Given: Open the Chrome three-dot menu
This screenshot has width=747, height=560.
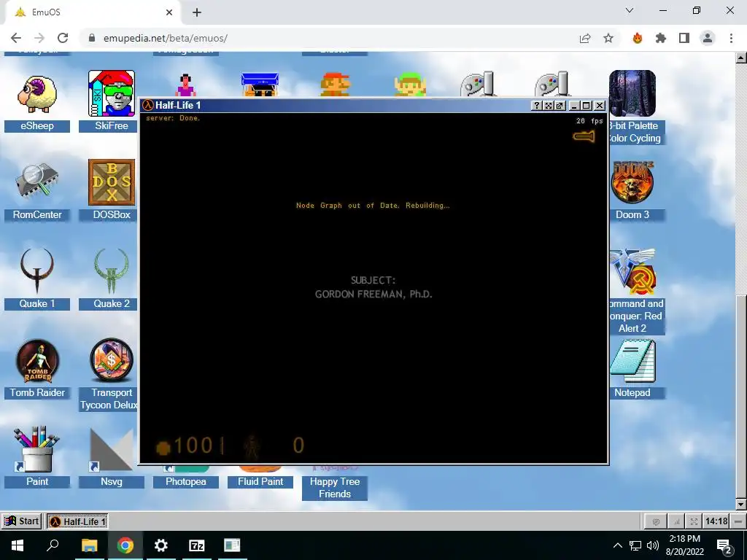Looking at the screenshot, I should pyautogui.click(x=731, y=38).
